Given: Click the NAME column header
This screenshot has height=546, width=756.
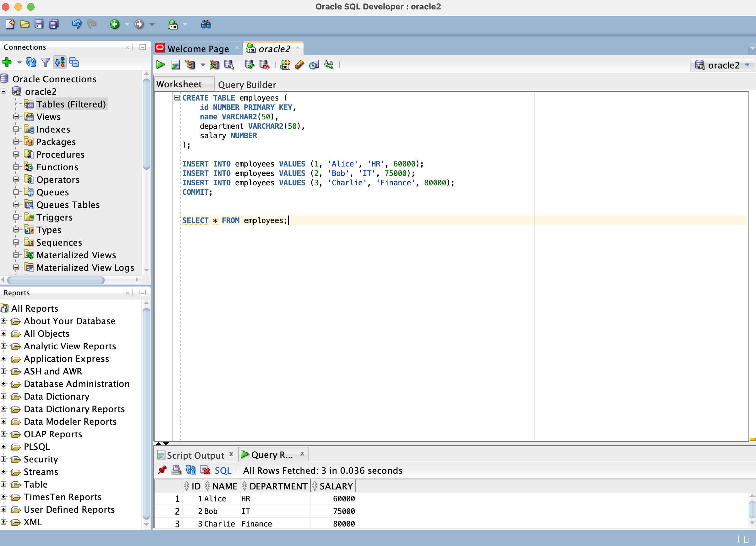Looking at the screenshot, I should click(221, 486).
